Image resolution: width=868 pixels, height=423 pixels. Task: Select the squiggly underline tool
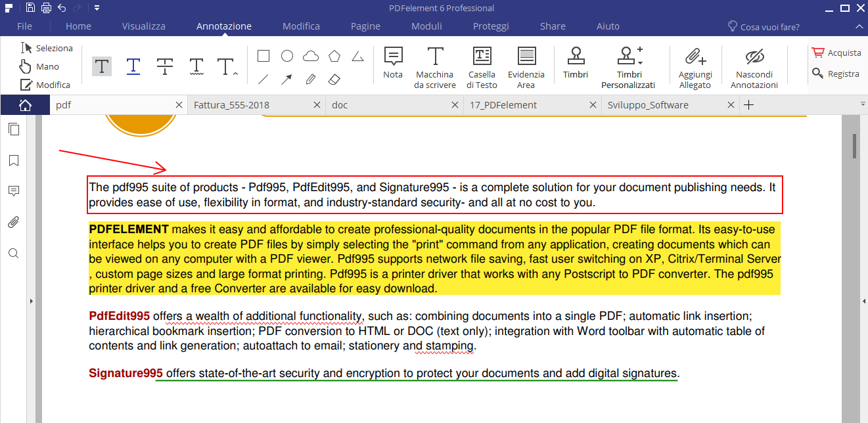(196, 66)
